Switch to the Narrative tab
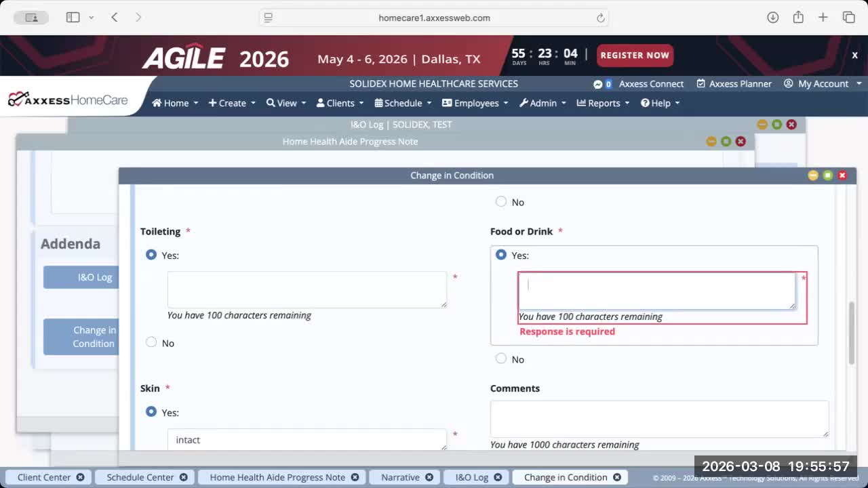The image size is (868, 488). click(x=400, y=477)
